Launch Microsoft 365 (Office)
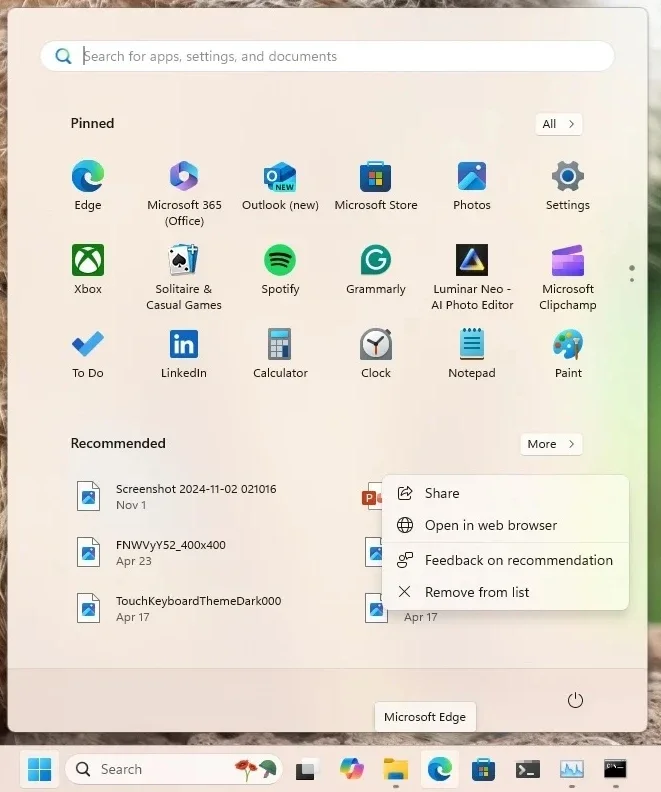Viewport: 661px width, 792px height. tap(184, 193)
